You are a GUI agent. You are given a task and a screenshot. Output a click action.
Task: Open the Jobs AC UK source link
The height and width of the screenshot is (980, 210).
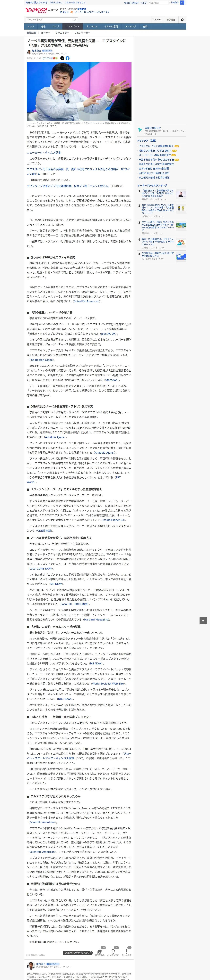point(109,334)
